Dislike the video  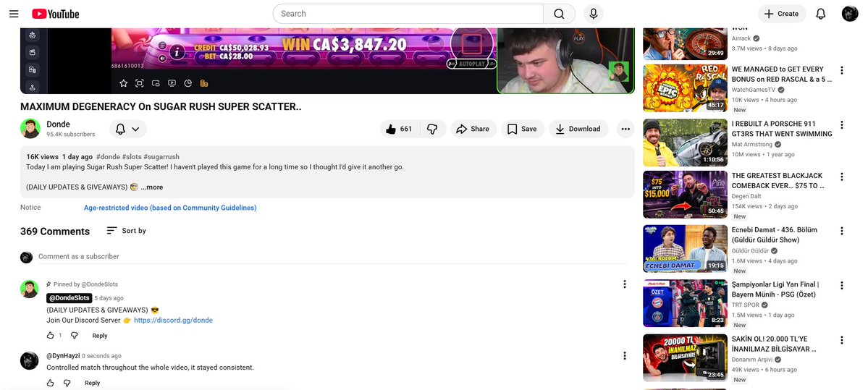(433, 129)
